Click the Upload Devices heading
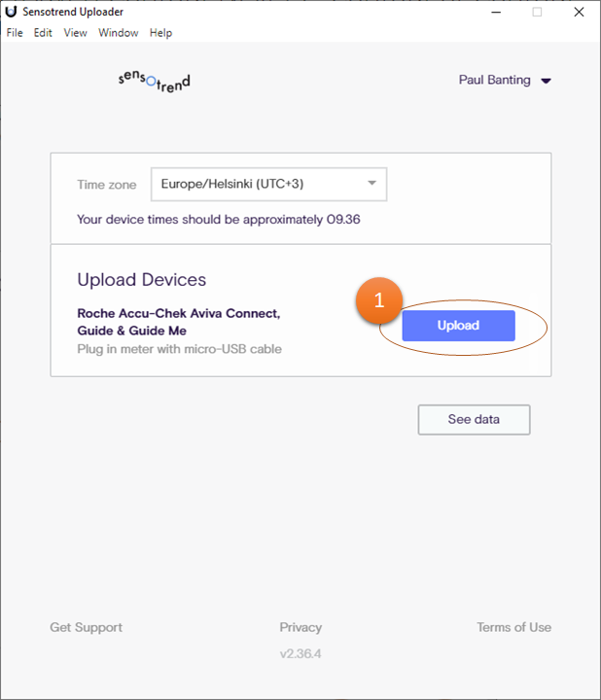Image resolution: width=601 pixels, height=700 pixels. pyautogui.click(x=142, y=280)
